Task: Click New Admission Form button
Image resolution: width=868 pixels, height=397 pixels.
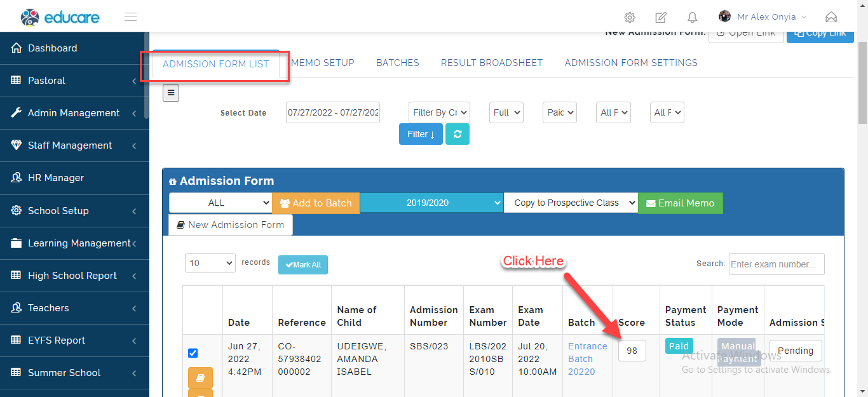Action: (231, 225)
